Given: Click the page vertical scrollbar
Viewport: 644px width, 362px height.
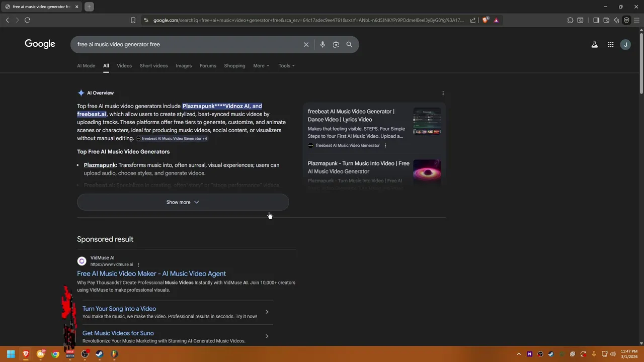Looking at the screenshot, I should pos(641,63).
